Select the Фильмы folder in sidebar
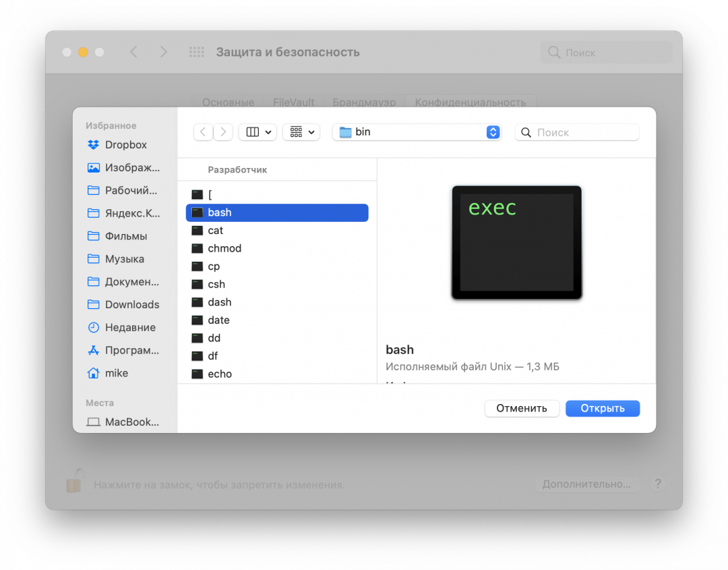The image size is (728, 570). click(x=126, y=237)
